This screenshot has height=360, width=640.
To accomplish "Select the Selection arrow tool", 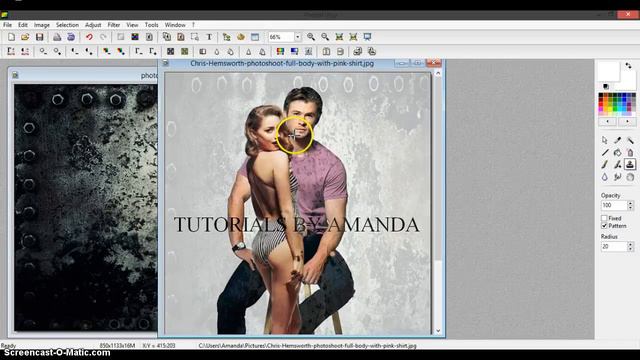I will click(605, 140).
